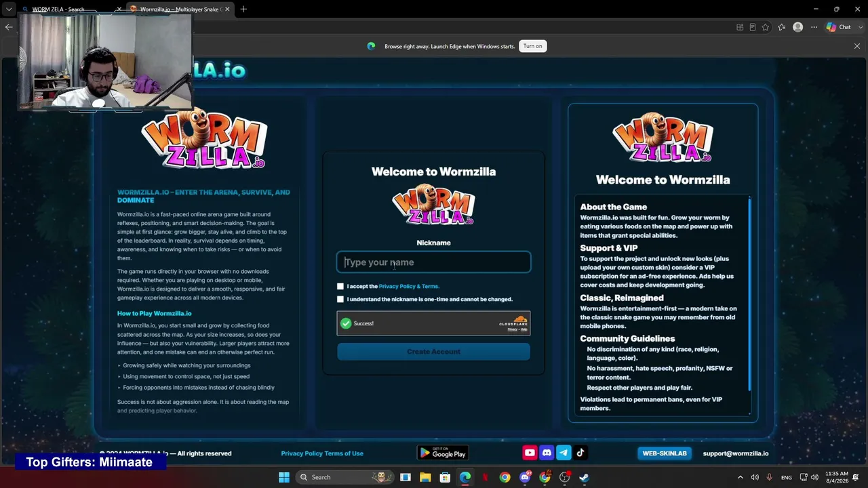Close the Wormzilla.io tab
Viewport: 868px width, 488px height.
tap(227, 9)
